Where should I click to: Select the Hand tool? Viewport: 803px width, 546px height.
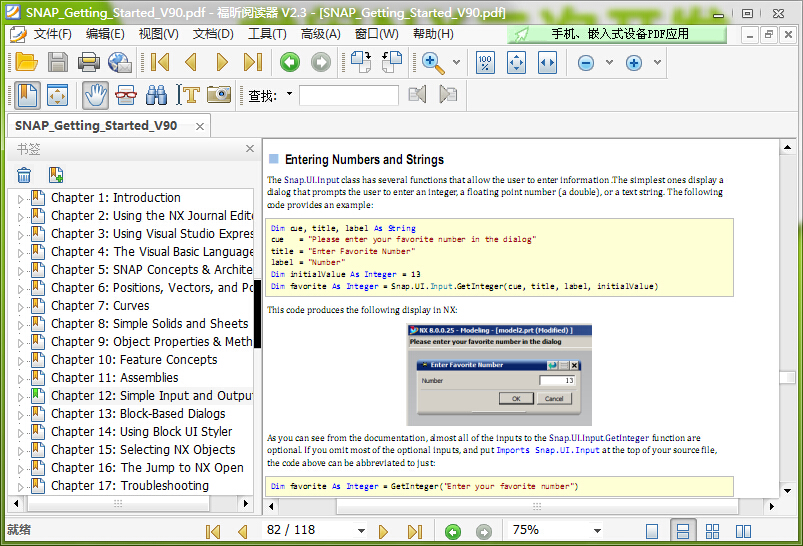click(x=95, y=95)
